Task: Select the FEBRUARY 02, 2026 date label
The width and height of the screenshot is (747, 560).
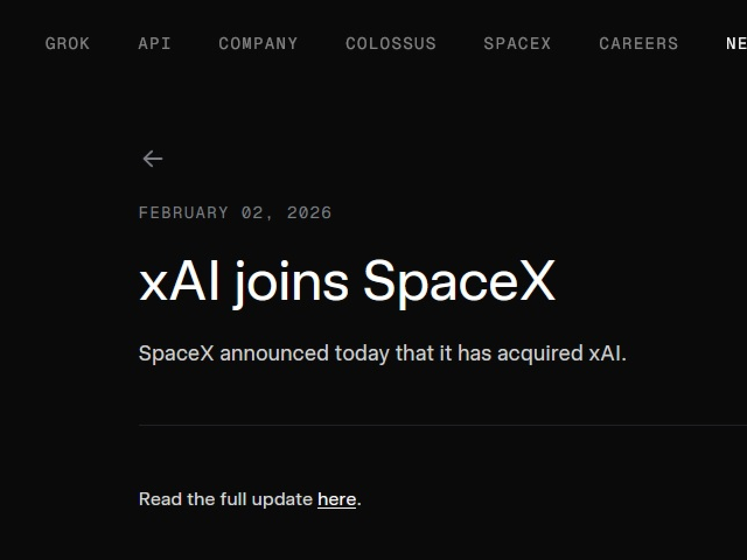Action: coord(235,212)
